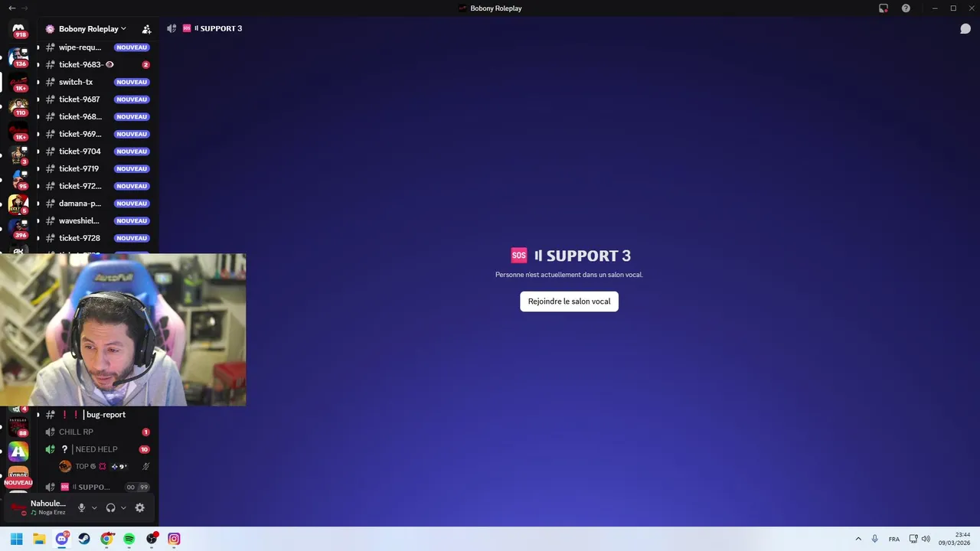Open File Explorer from the taskbar
Viewport: 980px width, 551px height.
(39, 539)
